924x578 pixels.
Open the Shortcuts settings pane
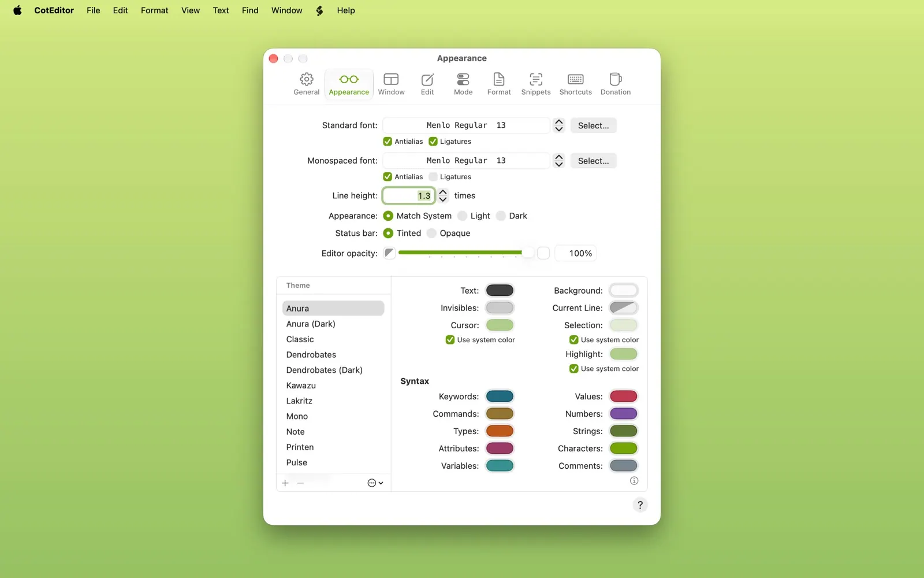click(576, 84)
